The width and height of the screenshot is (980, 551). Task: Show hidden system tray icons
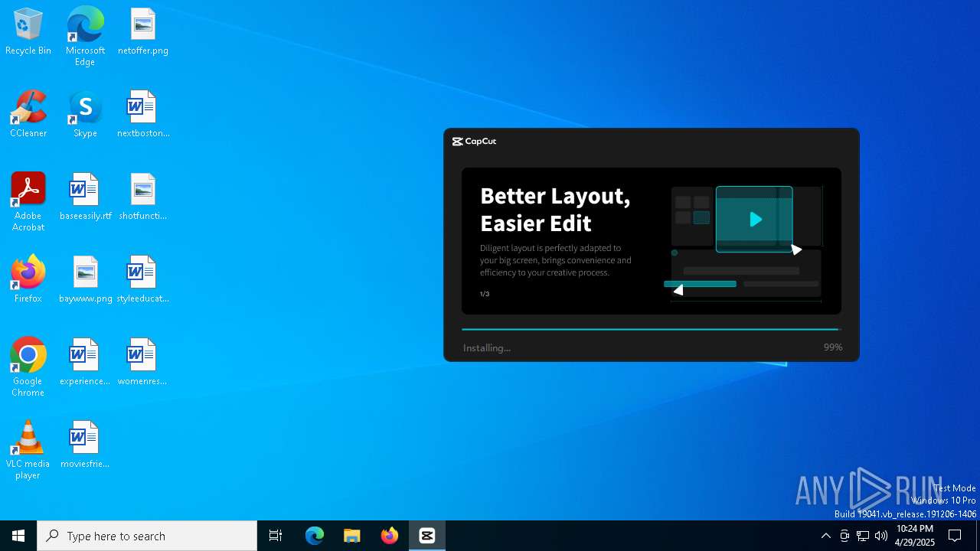click(825, 536)
